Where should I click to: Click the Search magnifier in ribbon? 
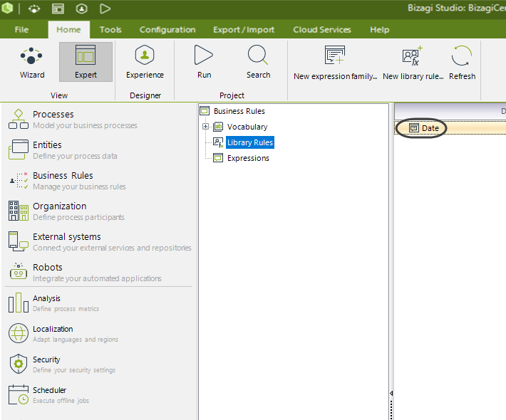258,62
